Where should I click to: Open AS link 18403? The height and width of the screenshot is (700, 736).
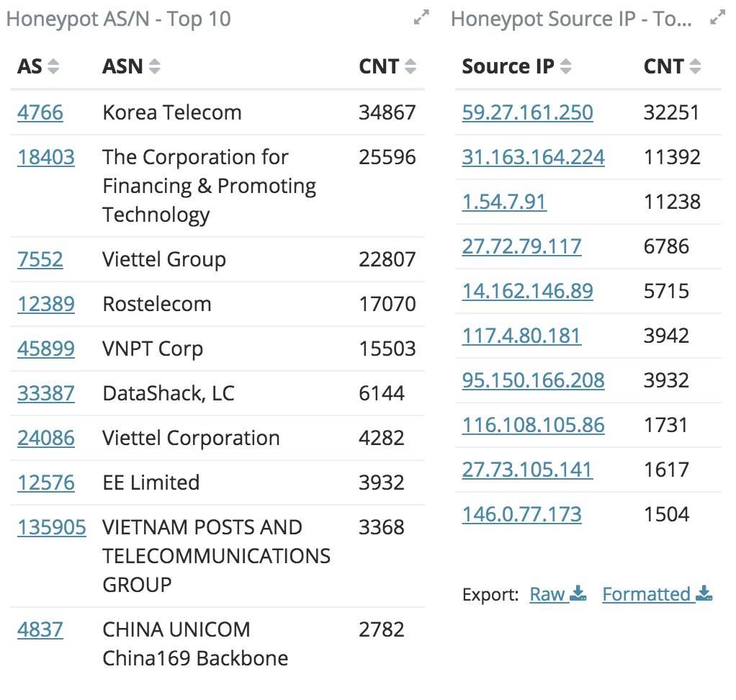(46, 157)
